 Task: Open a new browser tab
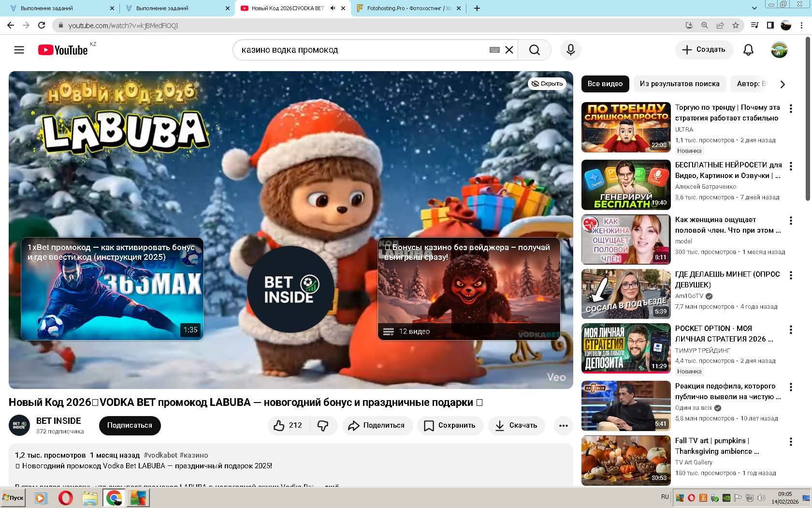tap(477, 8)
